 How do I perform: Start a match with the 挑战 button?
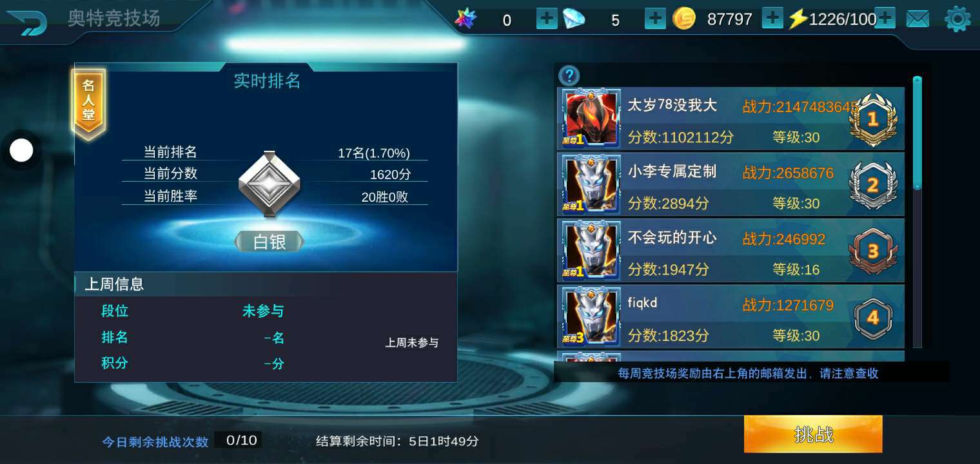(813, 434)
